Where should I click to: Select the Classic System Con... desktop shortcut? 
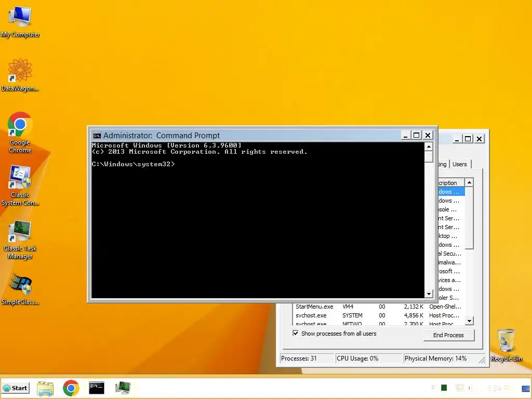tap(20, 185)
